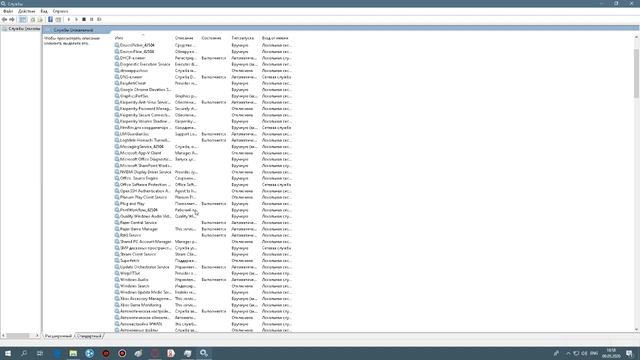
Task: Select the Google Chrome Elevation Service row
Action: point(203,90)
